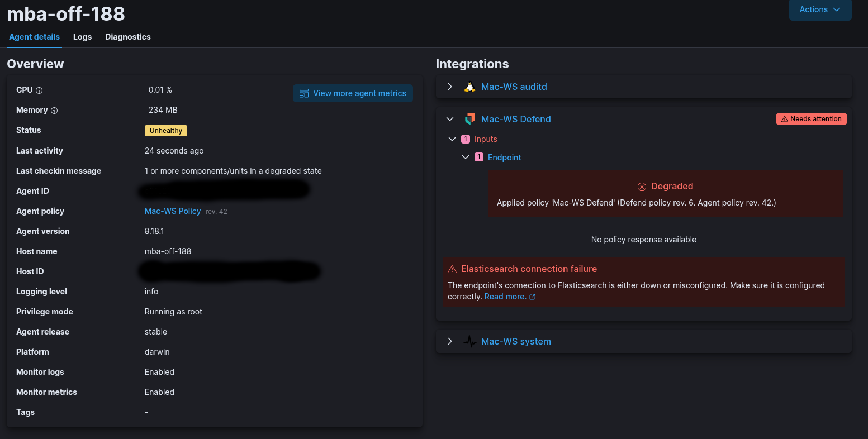The height and width of the screenshot is (439, 868).
Task: Click the Elasticsearch connection failure heading
Action: tap(529, 269)
